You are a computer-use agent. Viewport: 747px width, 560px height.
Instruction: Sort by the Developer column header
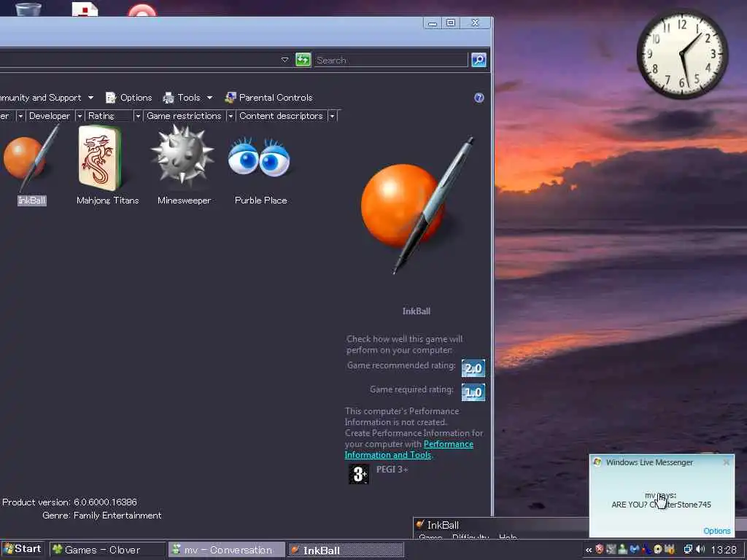[50, 116]
